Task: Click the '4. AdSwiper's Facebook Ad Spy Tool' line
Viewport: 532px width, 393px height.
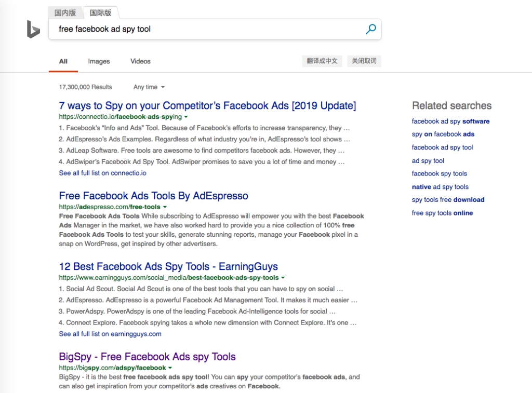Action: click(202, 162)
